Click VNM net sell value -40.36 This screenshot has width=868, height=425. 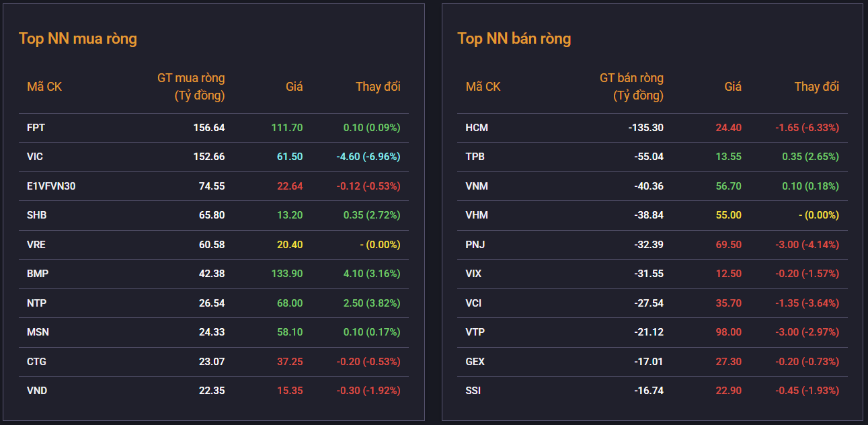(x=649, y=186)
